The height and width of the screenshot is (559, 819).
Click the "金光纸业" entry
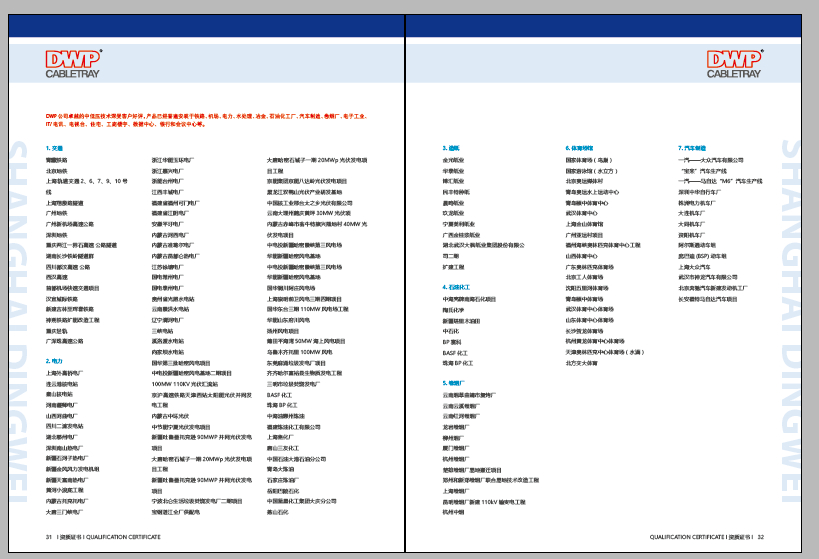tap(453, 160)
